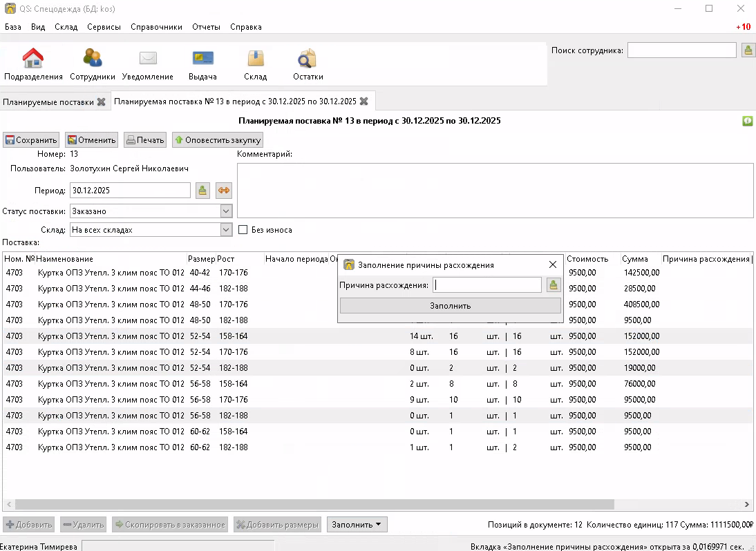
Task: Click the Причина расхождения input field
Action: click(487, 285)
